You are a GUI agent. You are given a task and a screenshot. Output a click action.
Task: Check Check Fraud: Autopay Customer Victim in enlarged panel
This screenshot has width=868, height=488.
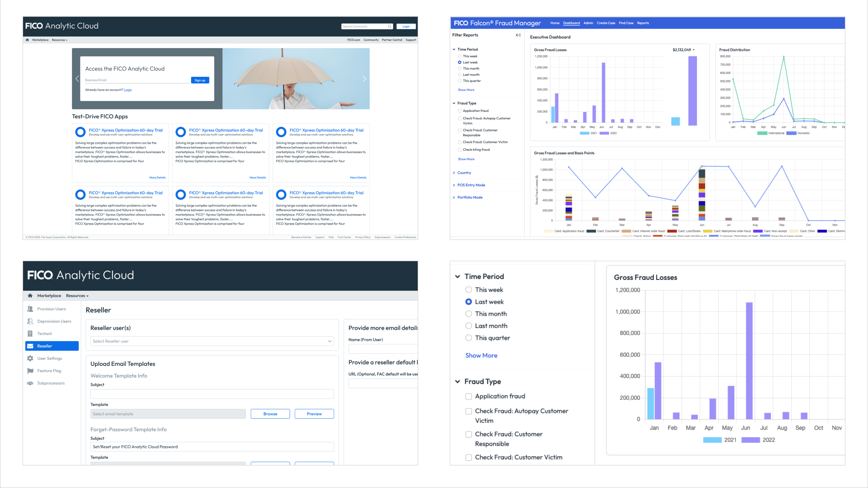pos(469,411)
